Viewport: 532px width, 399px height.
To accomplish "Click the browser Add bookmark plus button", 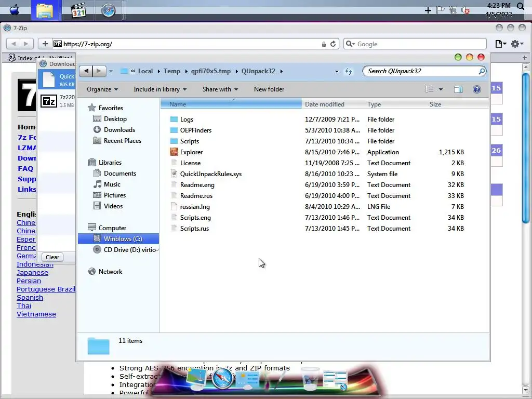I will point(45,44).
